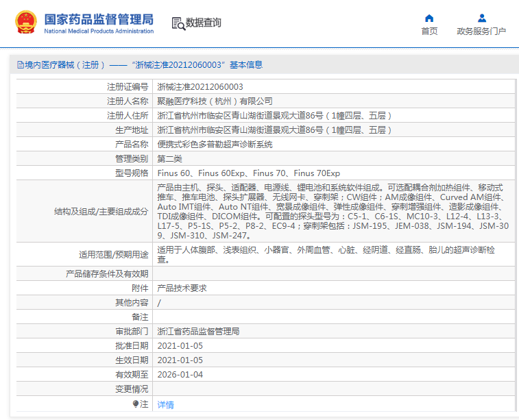The height and width of the screenshot is (420, 519).
Task: Click National Medical Products Administration subtitle
Action: pyautogui.click(x=99, y=31)
